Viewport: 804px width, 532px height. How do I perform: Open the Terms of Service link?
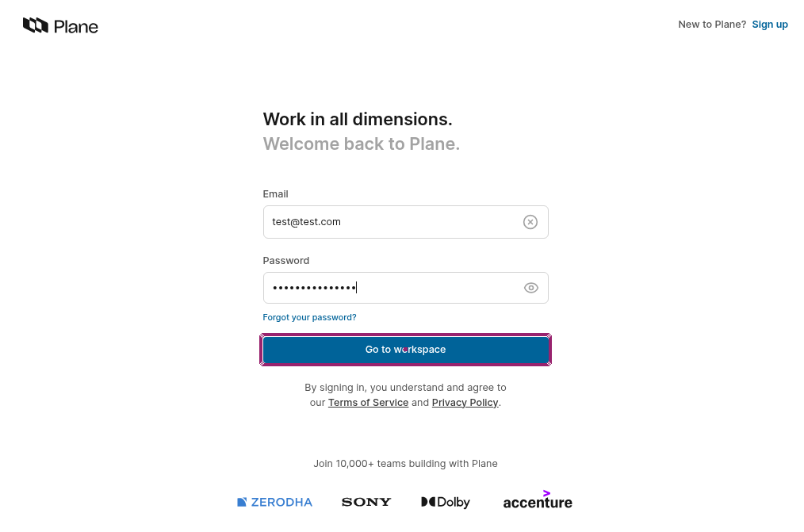click(x=368, y=403)
